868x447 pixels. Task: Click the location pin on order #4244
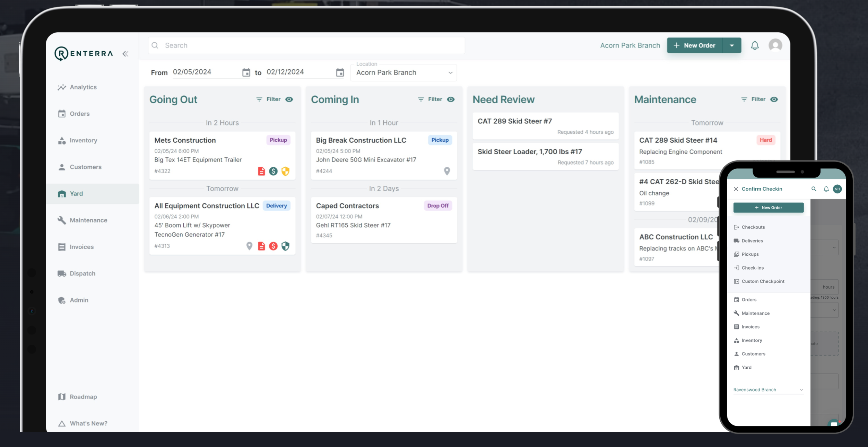click(x=447, y=171)
